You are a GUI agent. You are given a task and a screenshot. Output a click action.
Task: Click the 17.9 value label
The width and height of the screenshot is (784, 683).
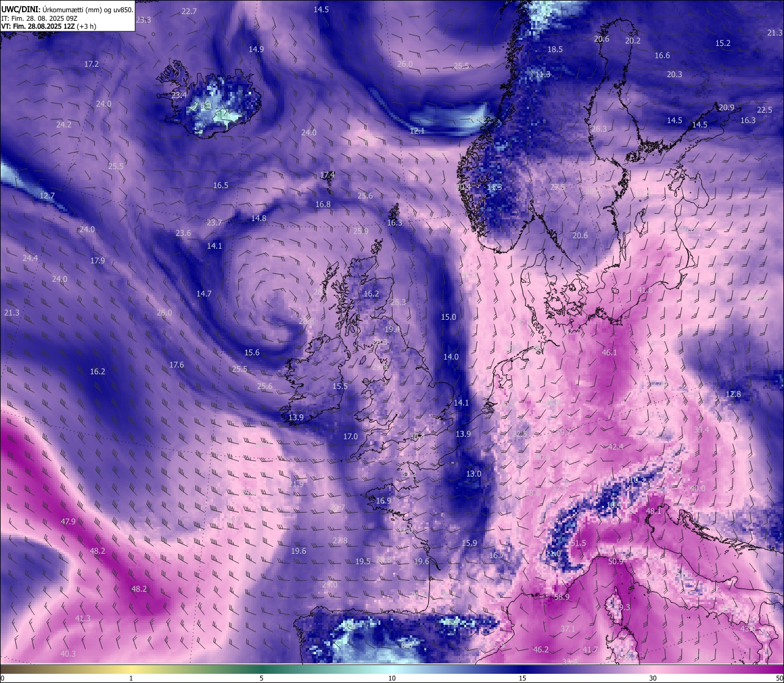tap(97, 261)
